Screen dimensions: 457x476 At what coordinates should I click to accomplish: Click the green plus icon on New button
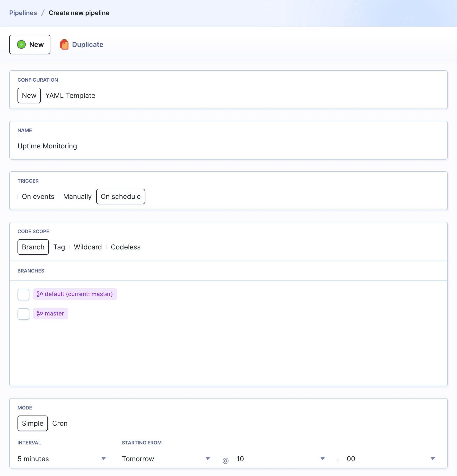[21, 44]
